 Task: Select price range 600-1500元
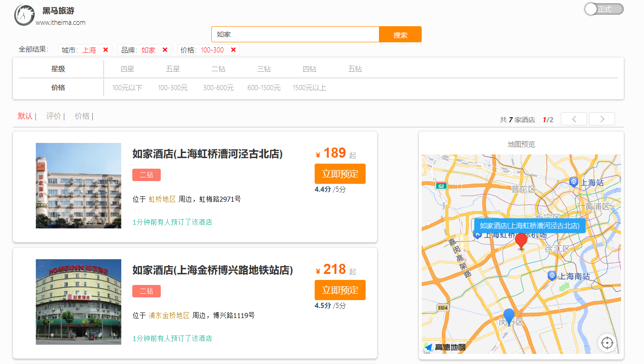tap(264, 88)
